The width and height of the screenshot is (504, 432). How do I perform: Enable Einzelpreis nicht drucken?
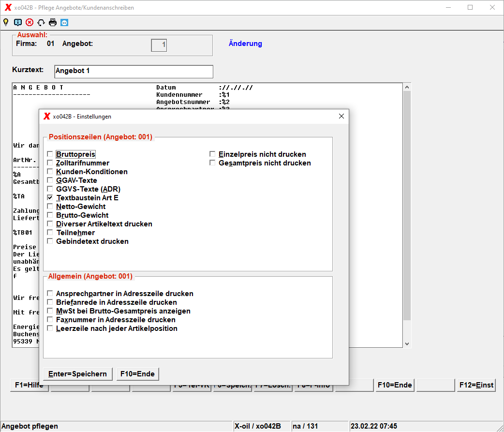point(212,154)
